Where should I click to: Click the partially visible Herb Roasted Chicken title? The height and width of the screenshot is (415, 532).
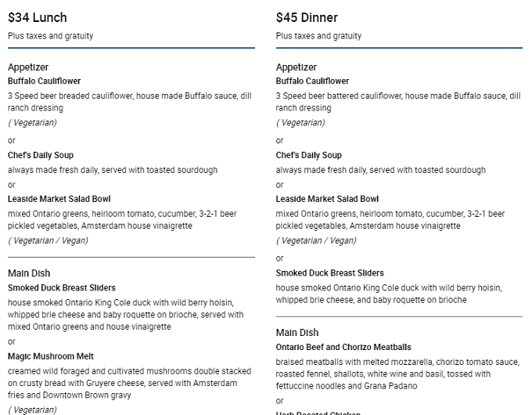(318, 413)
